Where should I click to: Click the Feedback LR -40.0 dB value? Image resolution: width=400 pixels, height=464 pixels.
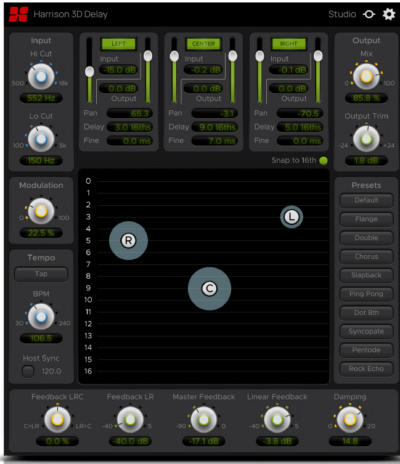pyautogui.click(x=130, y=441)
